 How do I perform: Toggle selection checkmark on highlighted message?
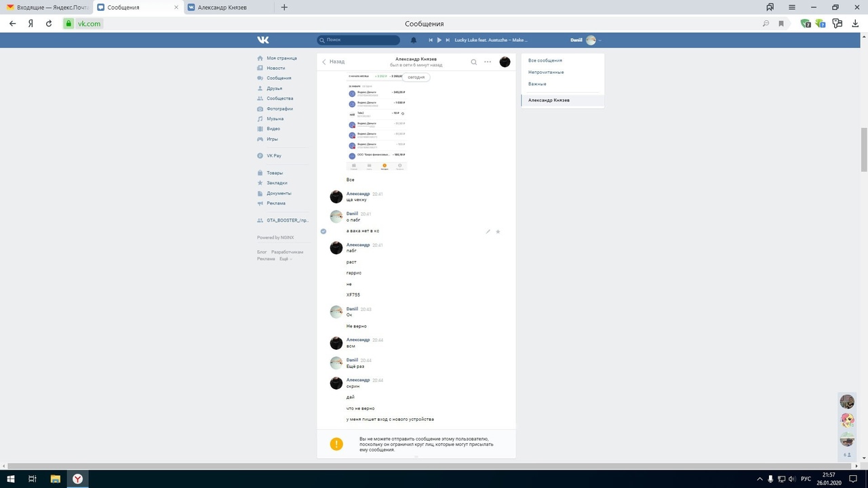tap(323, 231)
